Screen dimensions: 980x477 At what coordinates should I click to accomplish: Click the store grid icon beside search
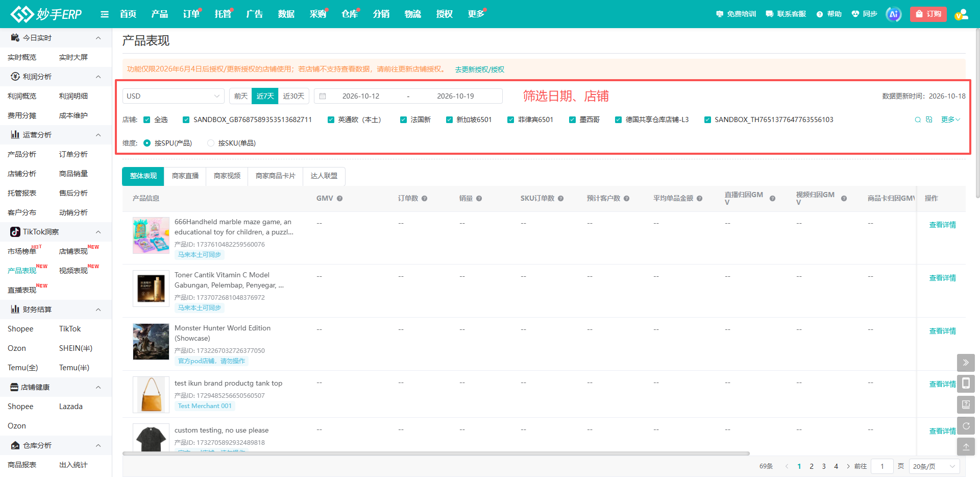click(929, 120)
